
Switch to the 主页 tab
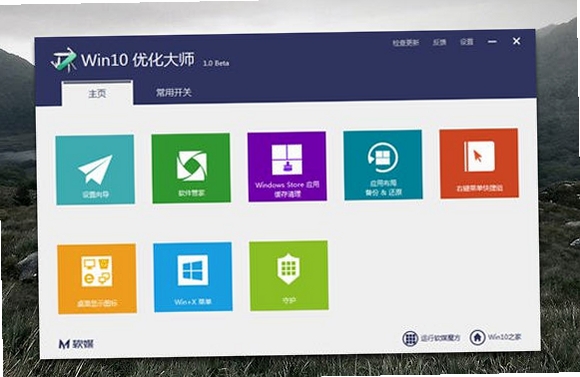coord(97,93)
